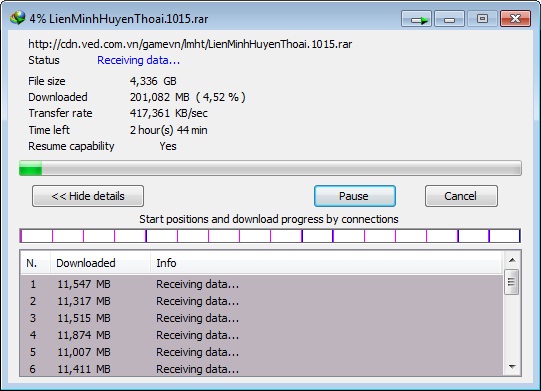Select connection row with 11,007 MB
The height and width of the screenshot is (391, 541).
pyautogui.click(x=261, y=352)
